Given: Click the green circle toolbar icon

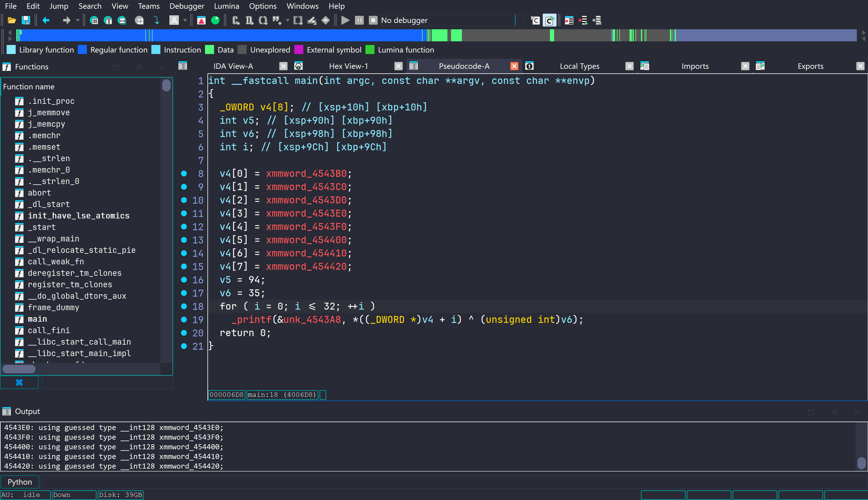Looking at the screenshot, I should pyautogui.click(x=216, y=21).
